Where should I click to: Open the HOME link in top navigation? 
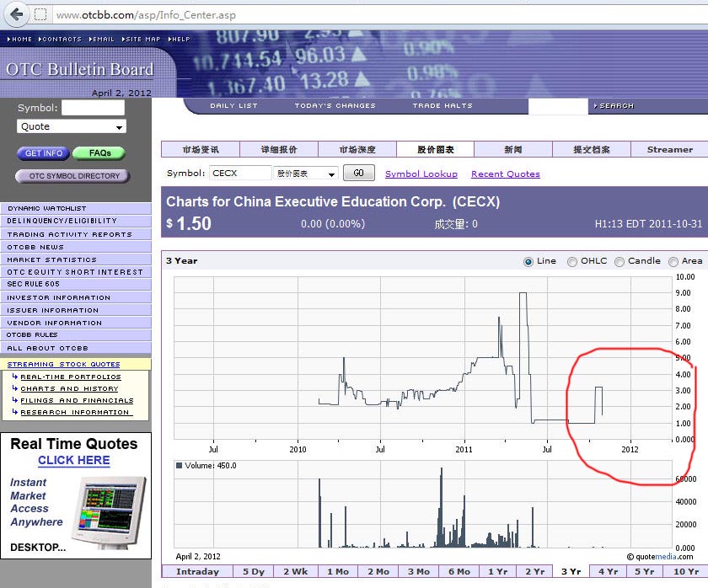19,40
